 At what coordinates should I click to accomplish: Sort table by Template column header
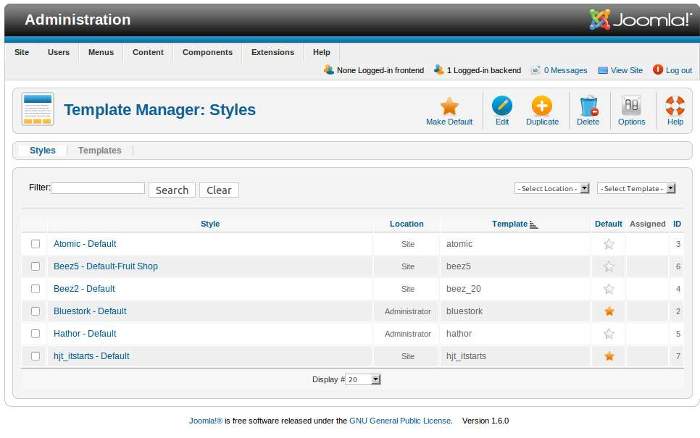tap(509, 224)
